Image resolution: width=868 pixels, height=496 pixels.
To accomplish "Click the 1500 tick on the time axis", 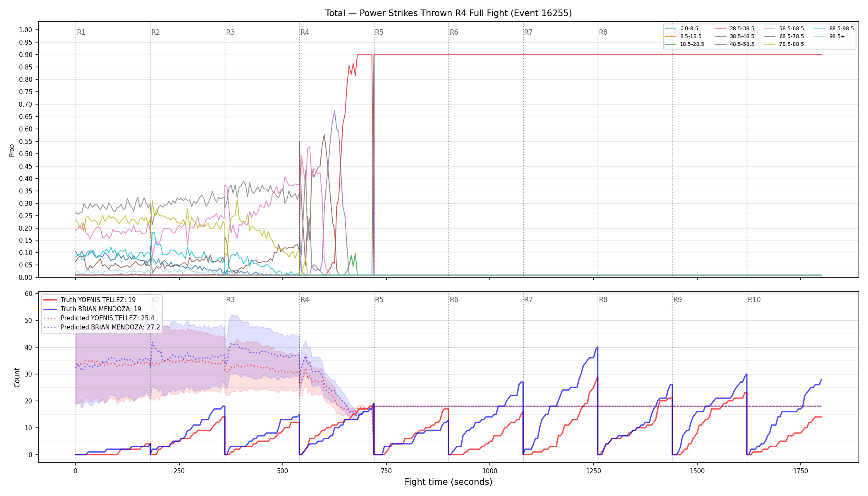I will (x=697, y=471).
